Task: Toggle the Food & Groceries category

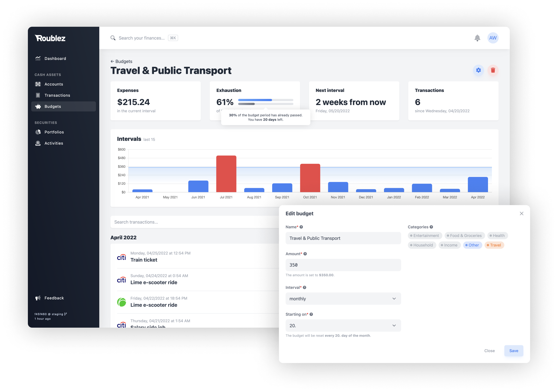Action: click(465, 236)
